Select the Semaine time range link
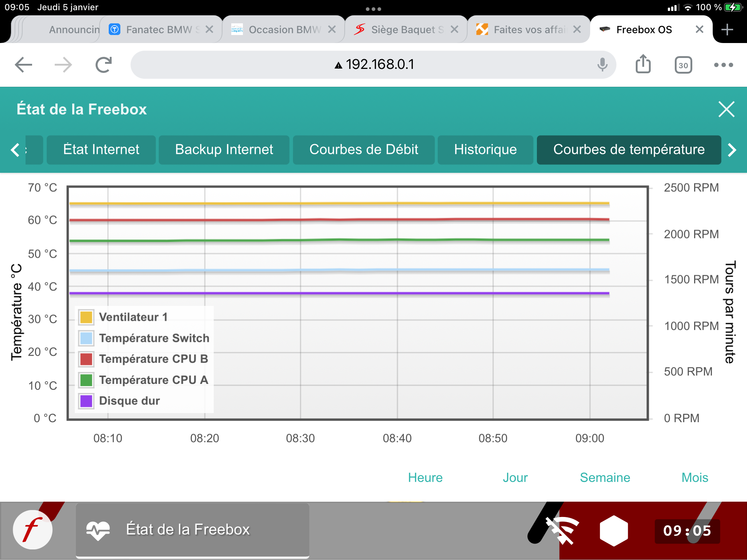747x560 pixels. click(x=605, y=478)
